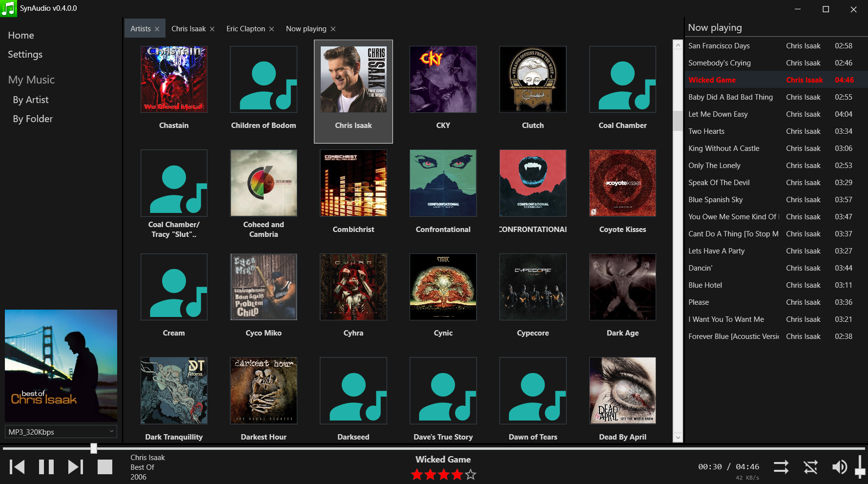Play Blue Spanish Sky in queue
The image size is (868, 484).
pos(776,200)
